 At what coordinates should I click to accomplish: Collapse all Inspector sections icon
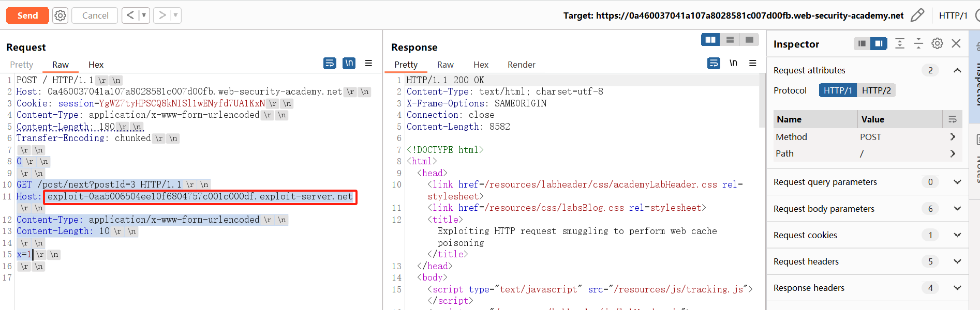click(918, 44)
